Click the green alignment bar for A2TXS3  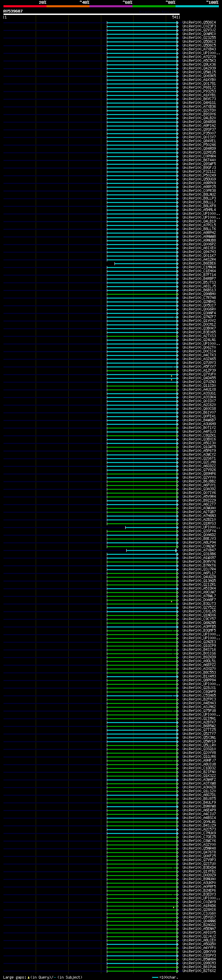tap(143, 336)
